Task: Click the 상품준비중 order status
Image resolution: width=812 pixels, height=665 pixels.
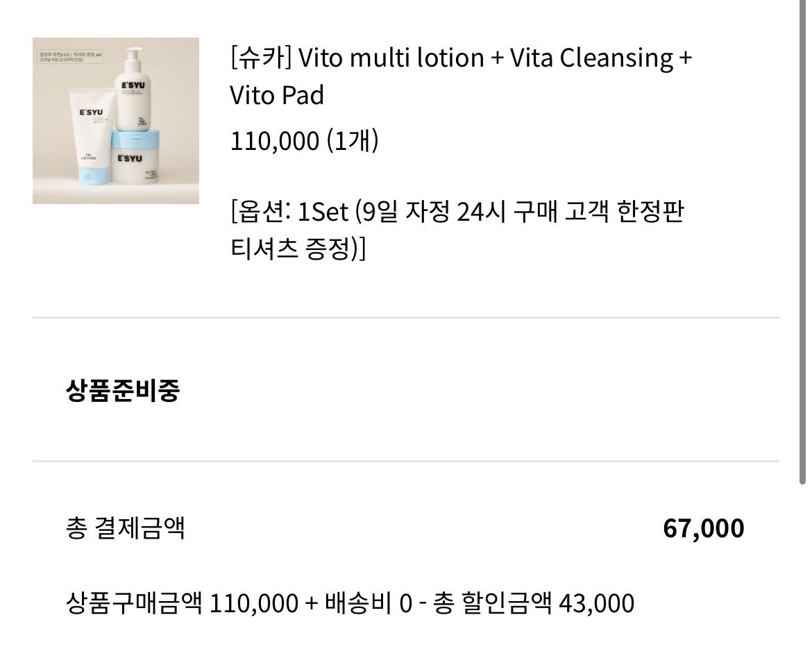Action: click(123, 390)
